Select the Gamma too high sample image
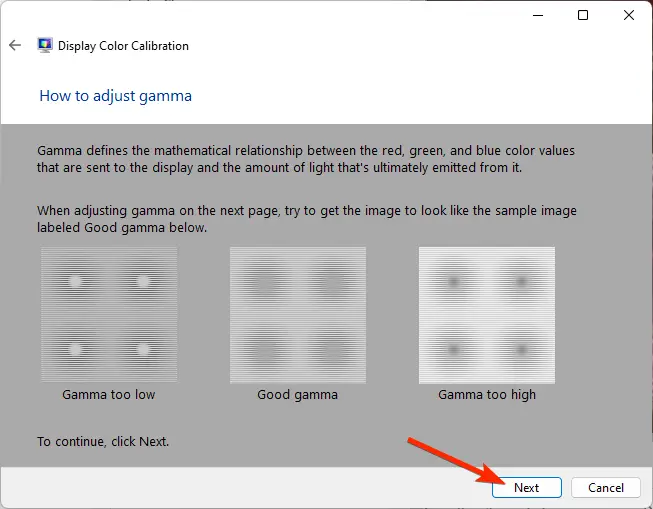This screenshot has height=509, width=653. [x=487, y=315]
